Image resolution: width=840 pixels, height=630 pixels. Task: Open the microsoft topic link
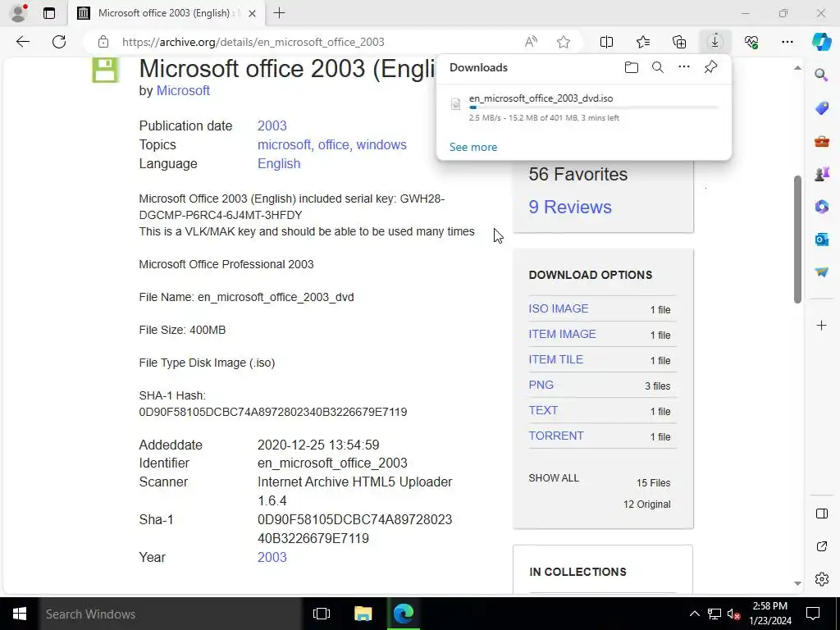pos(283,144)
